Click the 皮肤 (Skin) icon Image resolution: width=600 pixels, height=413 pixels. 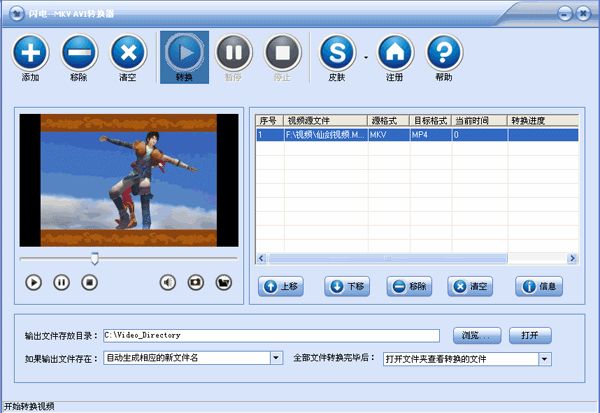(338, 51)
